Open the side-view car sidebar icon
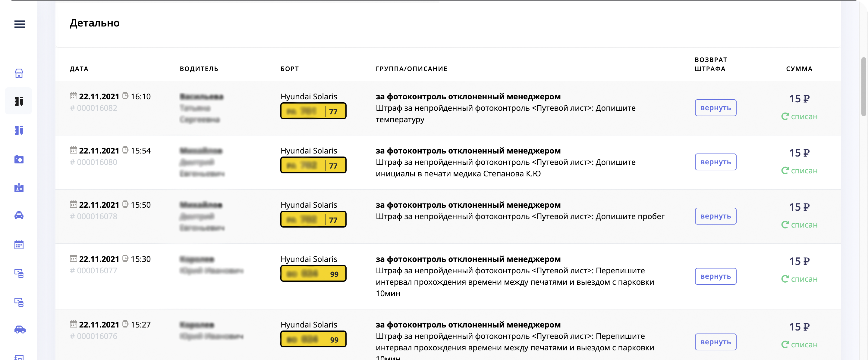The image size is (868, 360). [20, 329]
